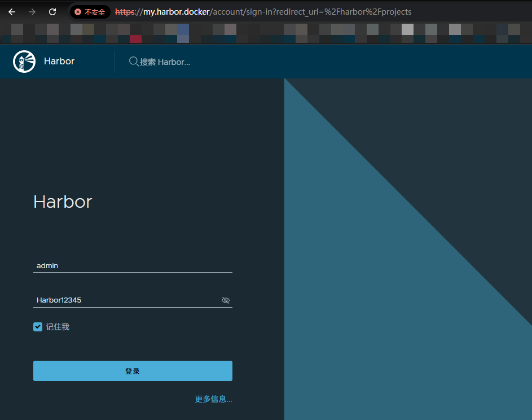Image resolution: width=532 pixels, height=420 pixels.
Task: Open the 更多信息 link
Action: tap(213, 399)
